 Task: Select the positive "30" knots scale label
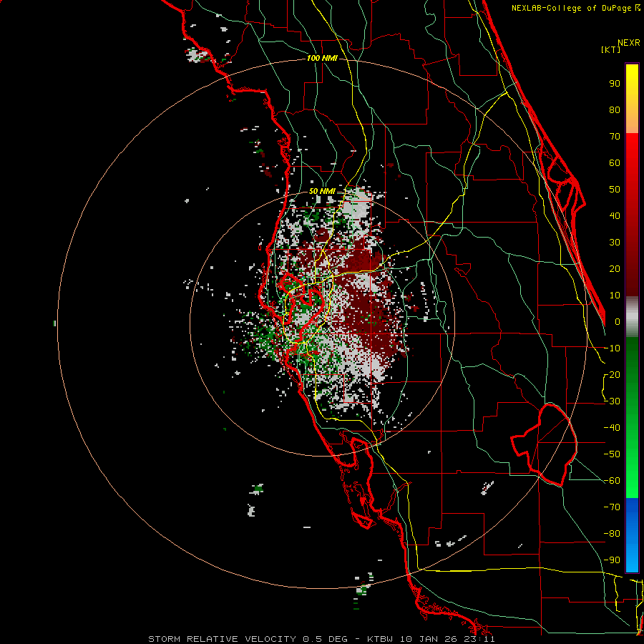[x=615, y=243]
